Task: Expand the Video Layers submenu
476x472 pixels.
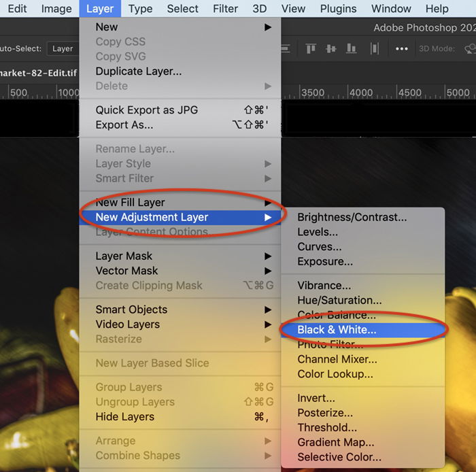Action: (180, 324)
